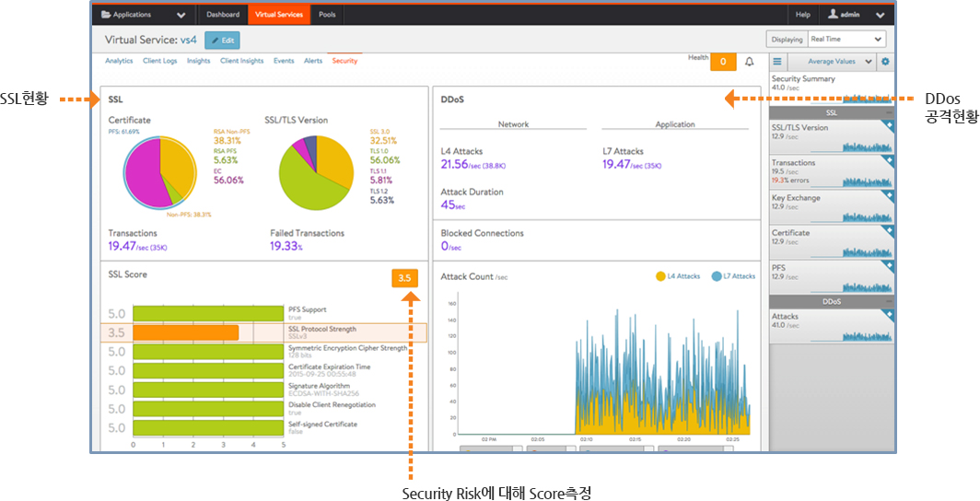The width and height of the screenshot is (980, 501).
Task: Toggle the L4 Attacks legend series
Action: coord(678,276)
